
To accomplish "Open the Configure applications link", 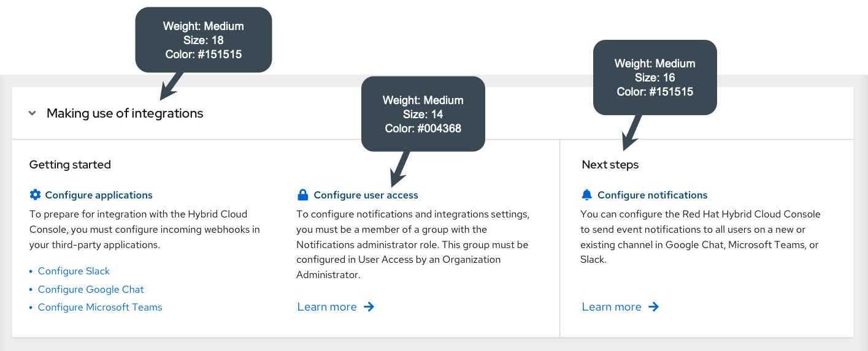I will (99, 195).
